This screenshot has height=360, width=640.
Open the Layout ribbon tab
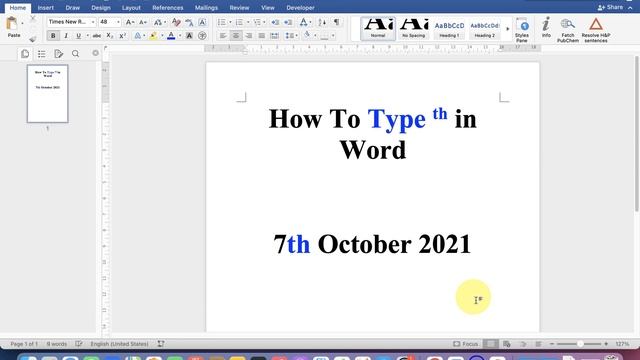pyautogui.click(x=131, y=8)
